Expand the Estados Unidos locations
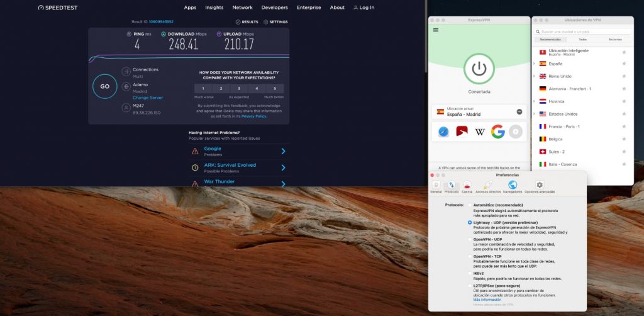The height and width of the screenshot is (316, 644). click(x=534, y=114)
